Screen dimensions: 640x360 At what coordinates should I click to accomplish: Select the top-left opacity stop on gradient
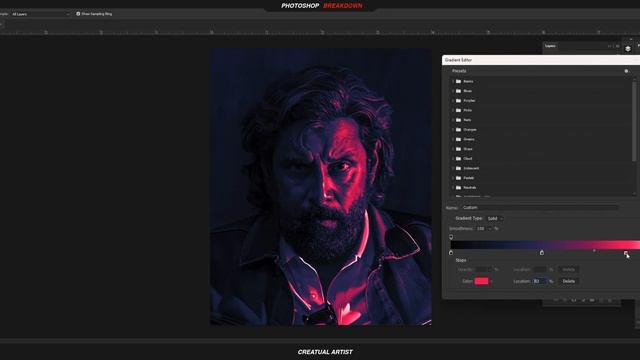pos(451,237)
